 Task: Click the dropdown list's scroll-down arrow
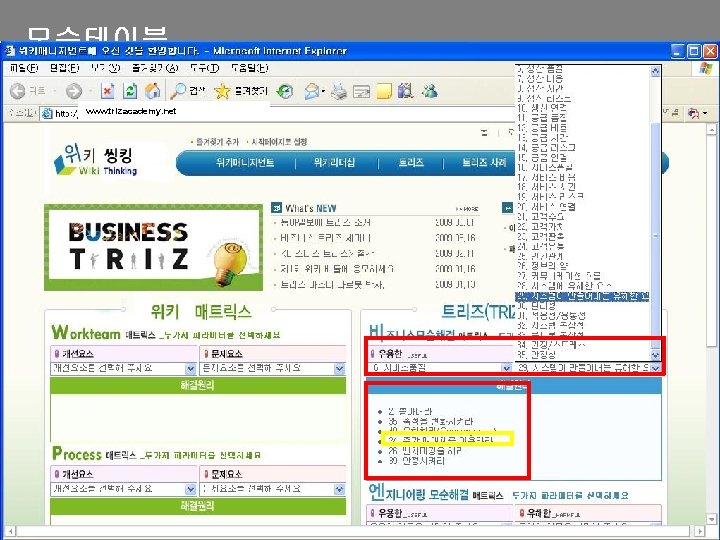656,355
